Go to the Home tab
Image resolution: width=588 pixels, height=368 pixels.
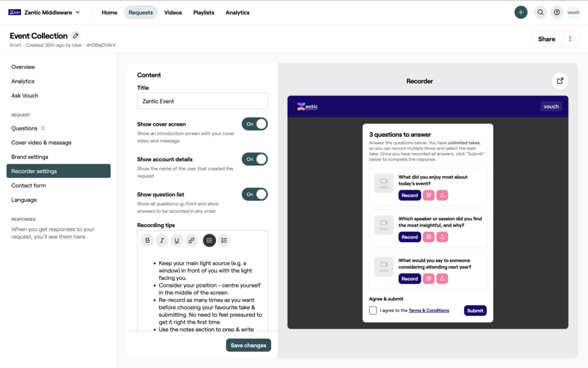[109, 13]
